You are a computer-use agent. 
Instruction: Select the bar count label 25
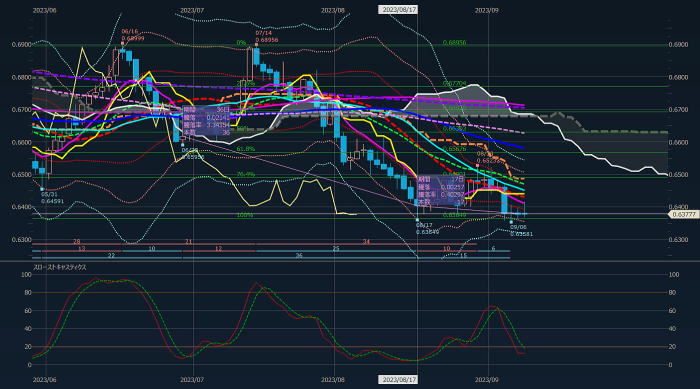336,248
